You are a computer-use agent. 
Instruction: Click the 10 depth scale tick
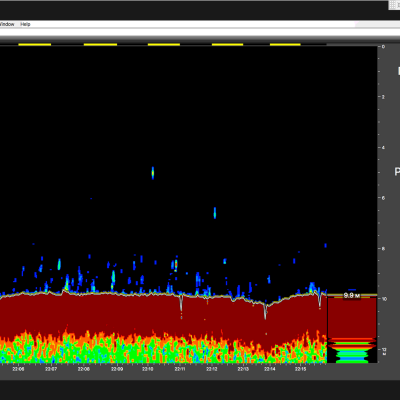point(384,299)
